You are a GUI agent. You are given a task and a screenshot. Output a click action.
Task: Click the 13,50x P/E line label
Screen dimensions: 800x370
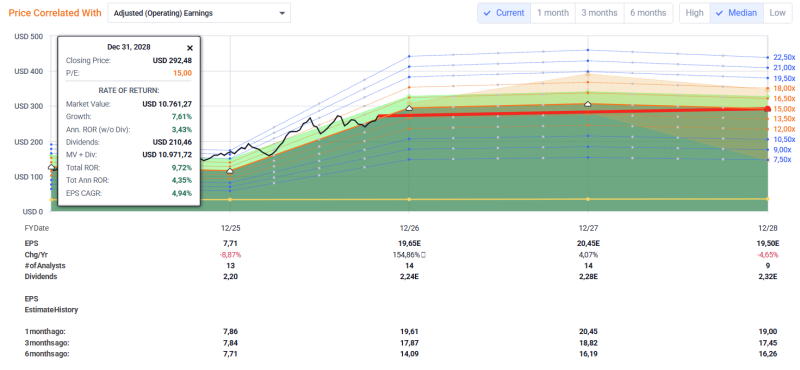(785, 118)
